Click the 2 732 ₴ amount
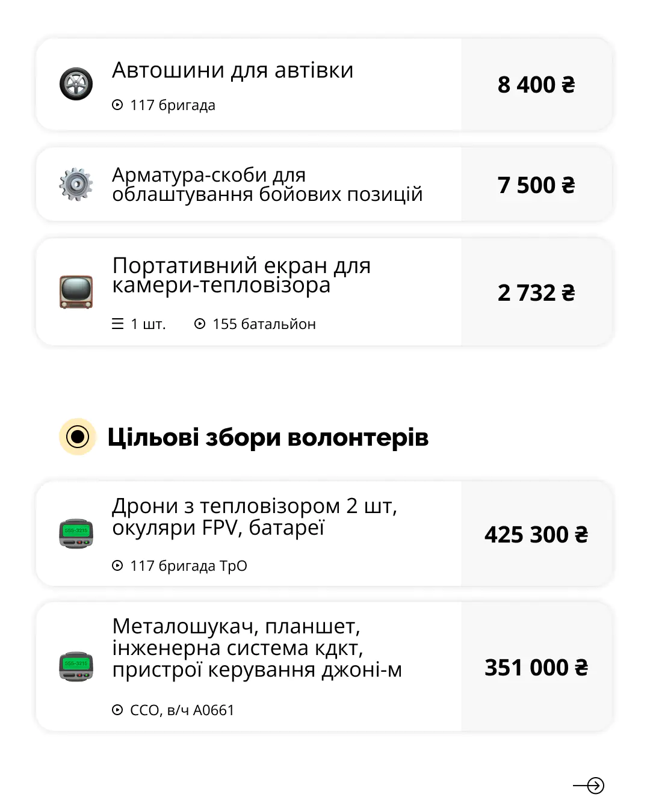 536,293
